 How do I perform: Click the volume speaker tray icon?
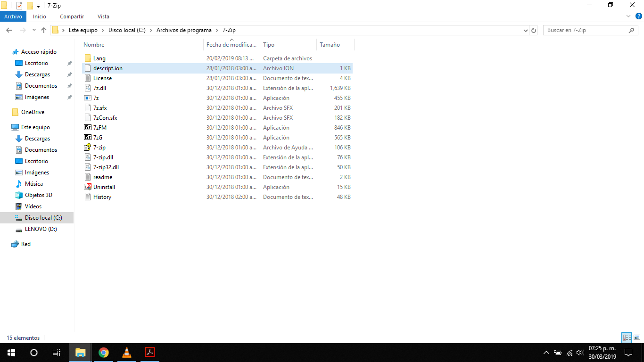tap(580, 353)
